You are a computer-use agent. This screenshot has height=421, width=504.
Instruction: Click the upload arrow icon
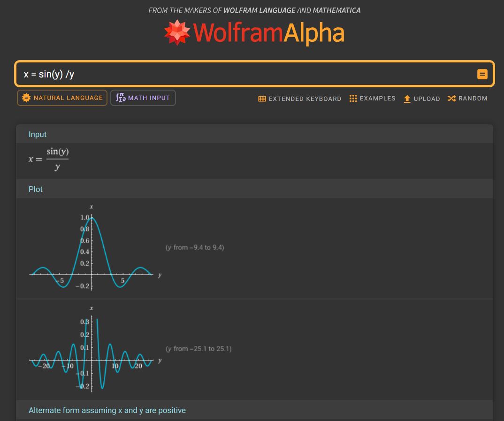click(x=407, y=99)
